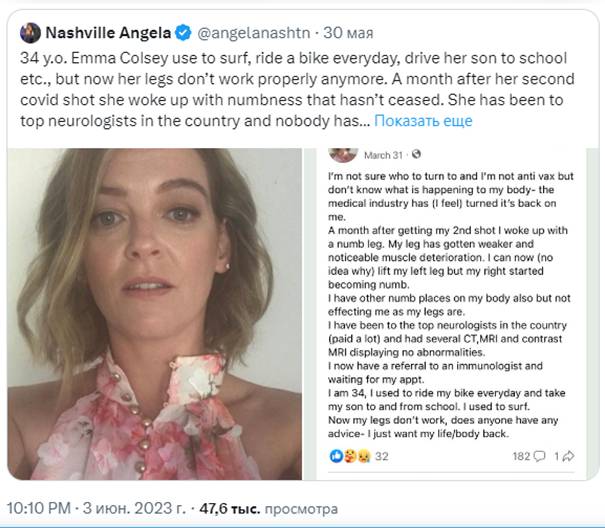Screen dimensions: 605x528
Task: Click the share arrow icon in the post
Action: coord(568,456)
